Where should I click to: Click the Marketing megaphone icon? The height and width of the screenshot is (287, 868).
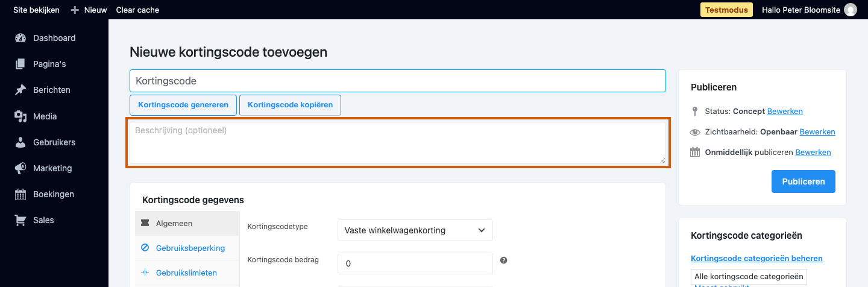[x=20, y=168]
